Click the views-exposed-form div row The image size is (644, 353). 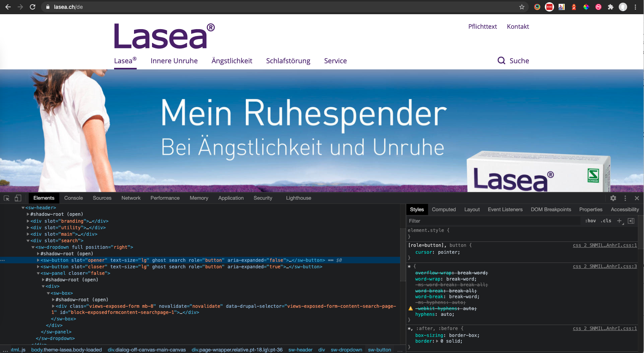224,309
